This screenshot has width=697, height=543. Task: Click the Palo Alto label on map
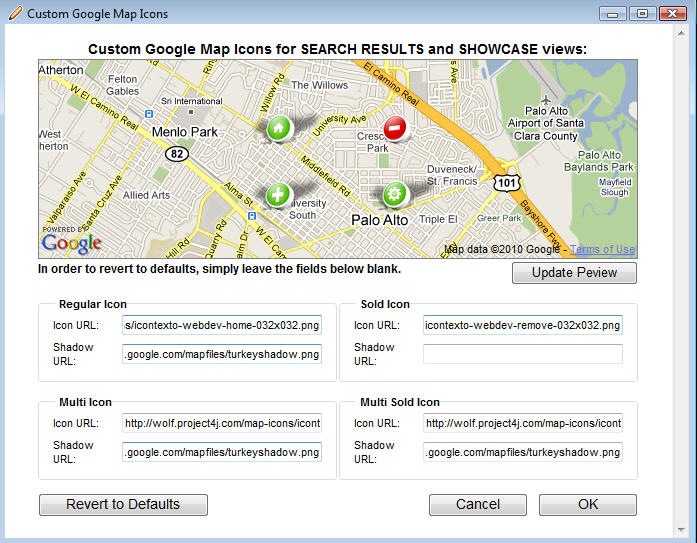[x=380, y=220]
